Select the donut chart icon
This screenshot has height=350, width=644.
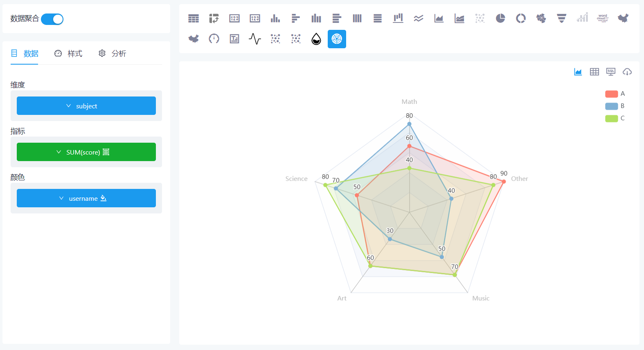click(521, 18)
